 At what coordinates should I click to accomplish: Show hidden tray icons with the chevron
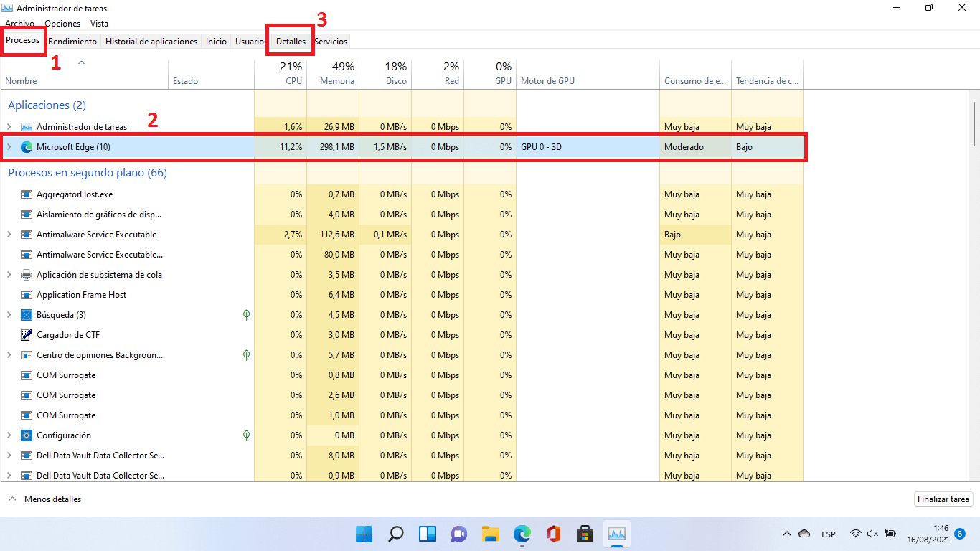tap(787, 534)
